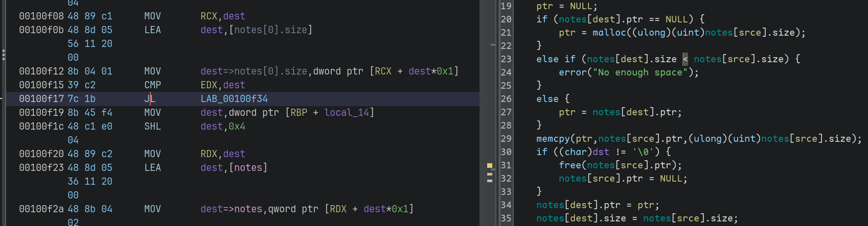
Task: Click the dst variable on line 30
Action: (601, 152)
